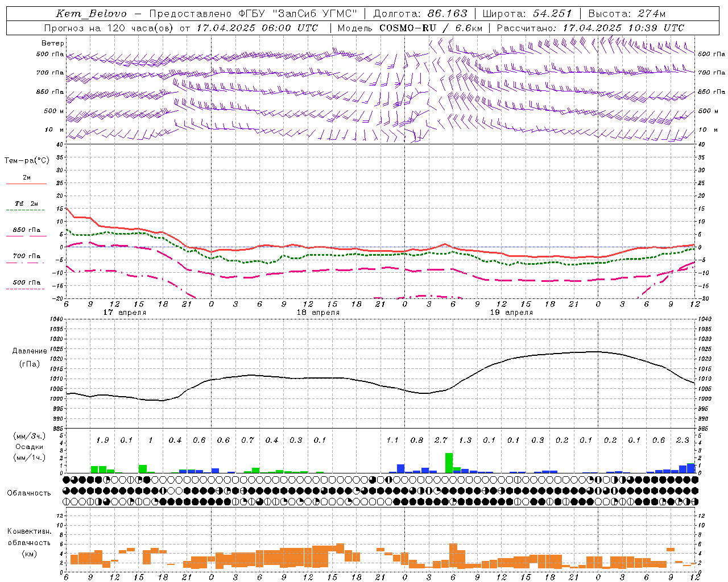
Task: Click the 19 апреля date label
Action: click(511, 313)
